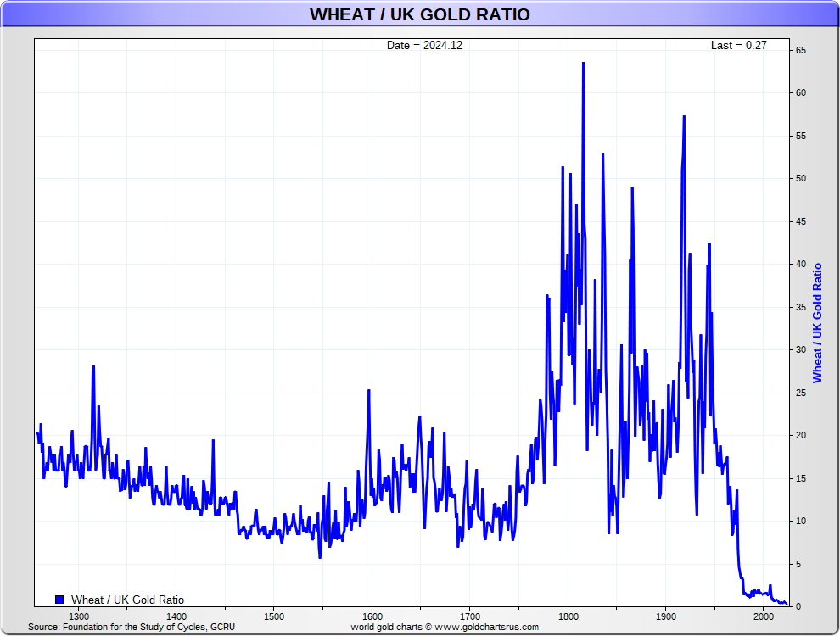Viewport: 840px width, 636px height.
Task: Click the highest peak of the chart line
Action: click(x=583, y=63)
